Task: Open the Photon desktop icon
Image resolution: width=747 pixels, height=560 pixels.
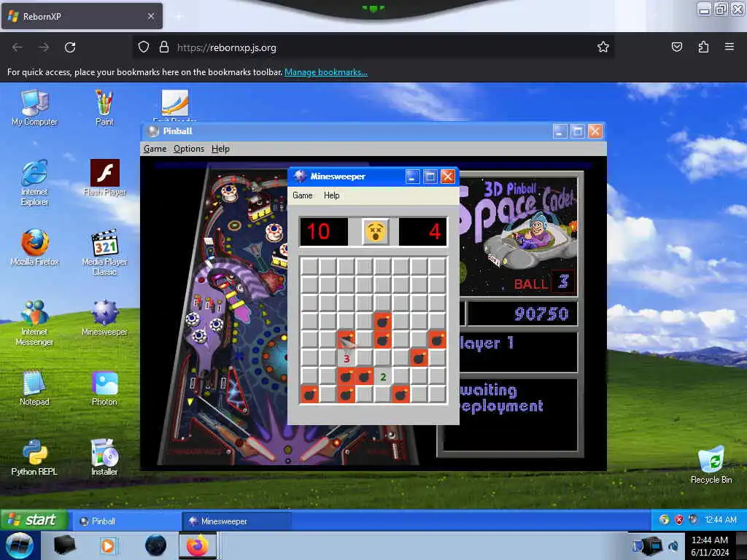Action: point(104,388)
